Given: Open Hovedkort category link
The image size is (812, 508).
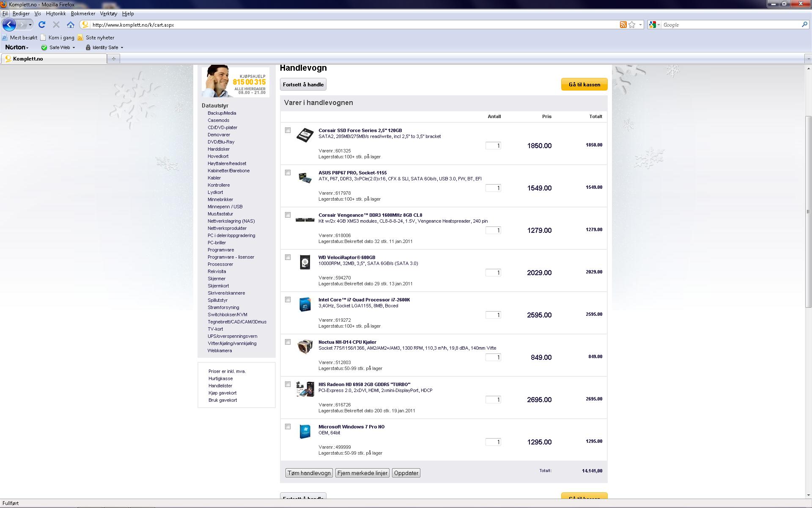Looking at the screenshot, I should pos(218,156).
